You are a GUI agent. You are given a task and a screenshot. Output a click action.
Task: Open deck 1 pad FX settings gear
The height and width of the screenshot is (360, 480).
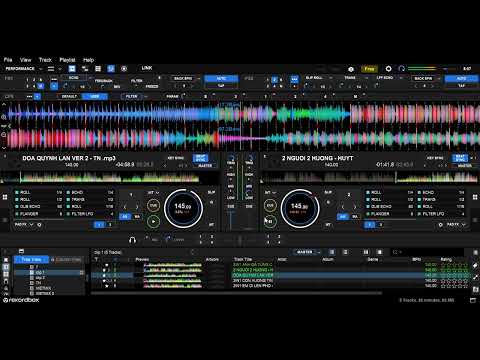[x=40, y=225]
